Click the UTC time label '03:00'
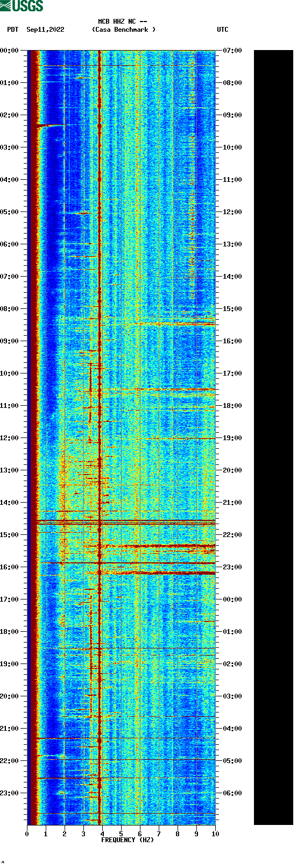The width and height of the screenshot is (297, 868). pyautogui.click(x=232, y=696)
